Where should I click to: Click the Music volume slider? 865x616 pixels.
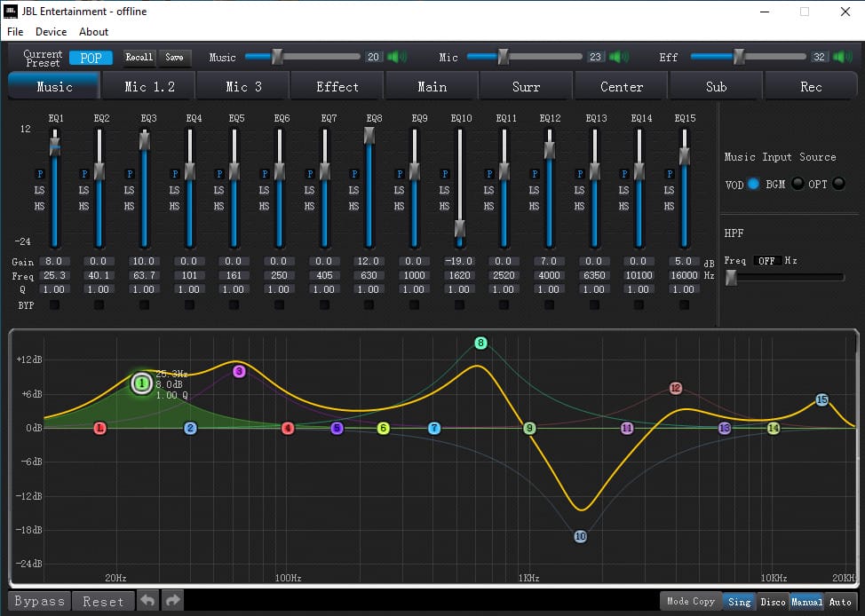302,56
